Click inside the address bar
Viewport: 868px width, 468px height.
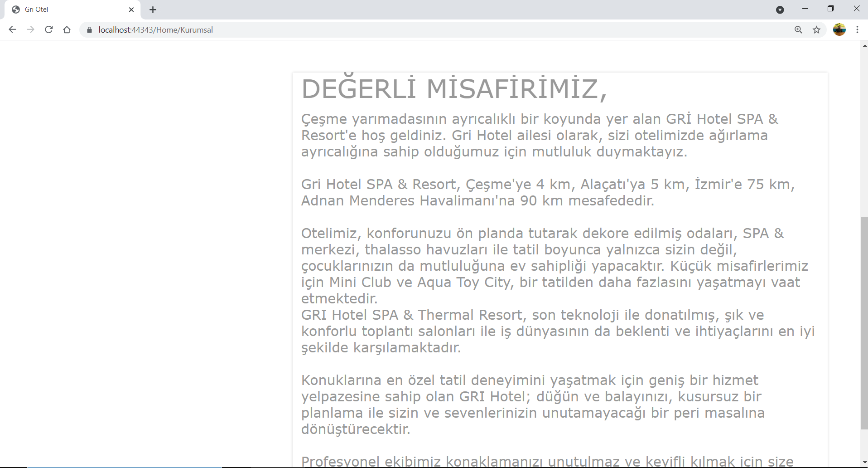(x=317, y=29)
